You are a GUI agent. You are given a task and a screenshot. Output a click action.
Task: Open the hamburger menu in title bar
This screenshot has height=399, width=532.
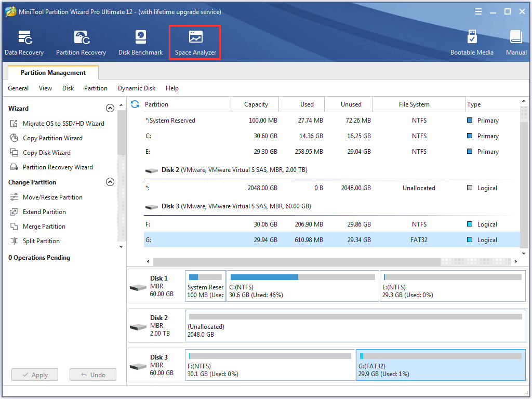click(x=478, y=11)
